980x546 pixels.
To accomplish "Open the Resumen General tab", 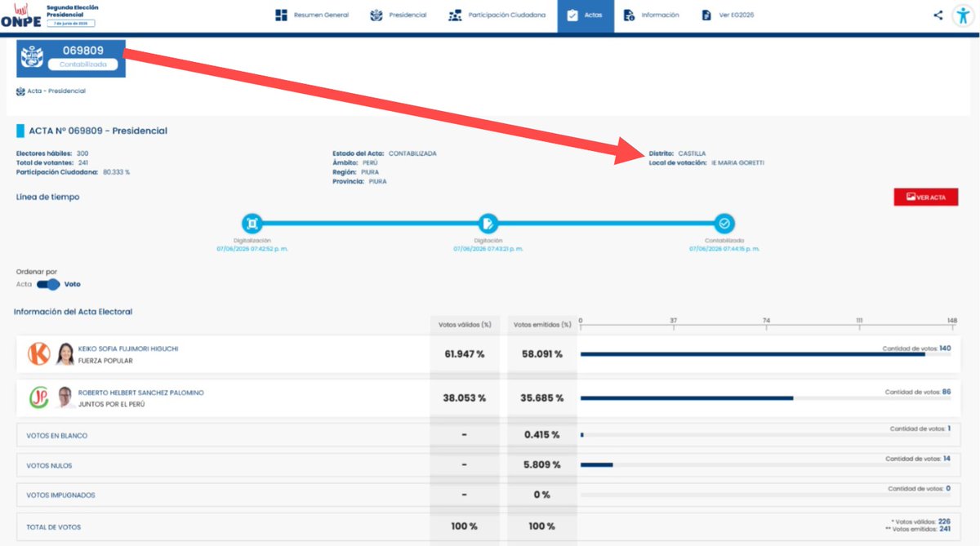I will [x=312, y=16].
